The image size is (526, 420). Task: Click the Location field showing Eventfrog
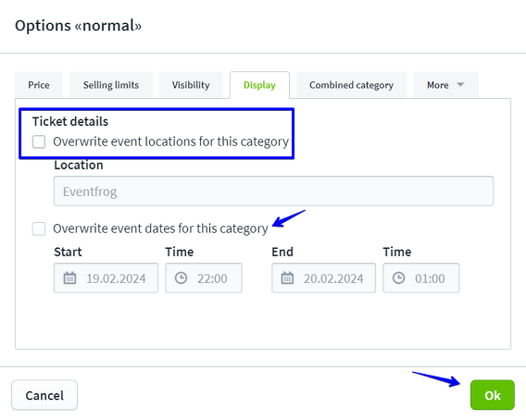[x=273, y=191]
